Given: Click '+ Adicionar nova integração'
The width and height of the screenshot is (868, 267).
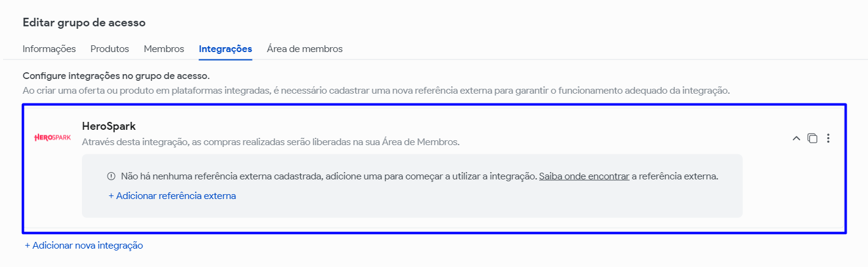Looking at the screenshot, I should click(x=84, y=246).
